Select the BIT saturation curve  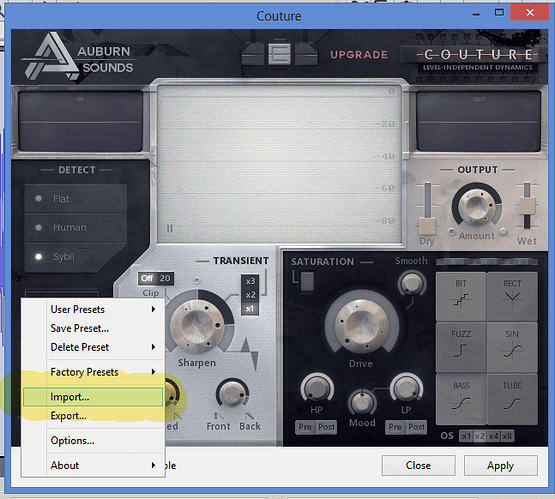point(461,297)
